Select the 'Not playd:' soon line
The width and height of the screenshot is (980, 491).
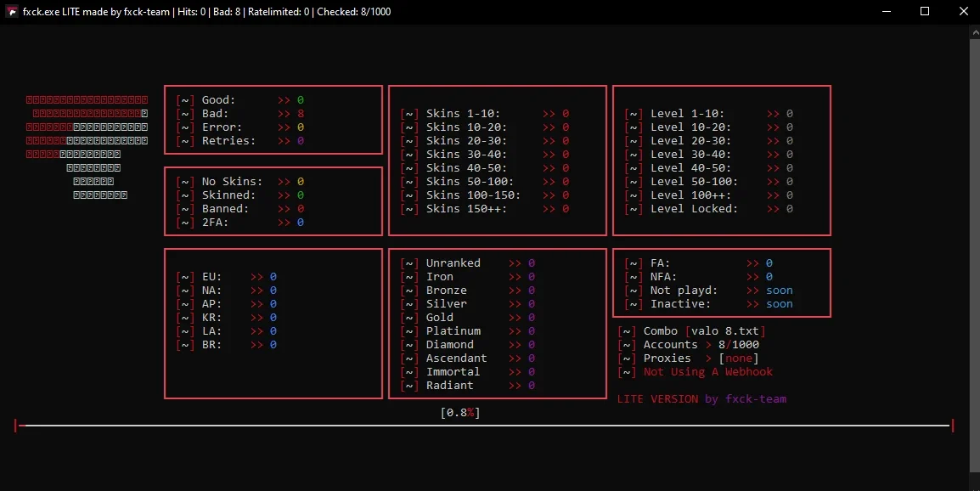pos(709,291)
